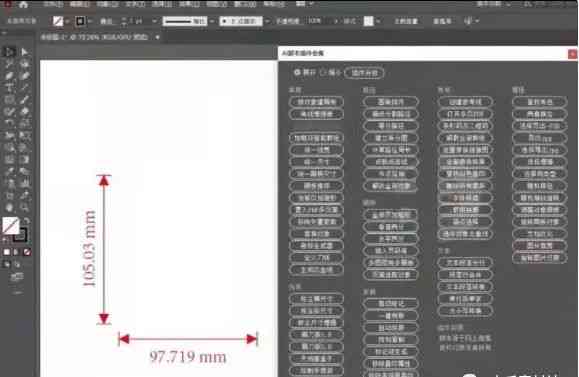Screen dimensions: 579x377
Task: Open the Edit Toolbar three-dots button
Action: [x=17, y=292]
